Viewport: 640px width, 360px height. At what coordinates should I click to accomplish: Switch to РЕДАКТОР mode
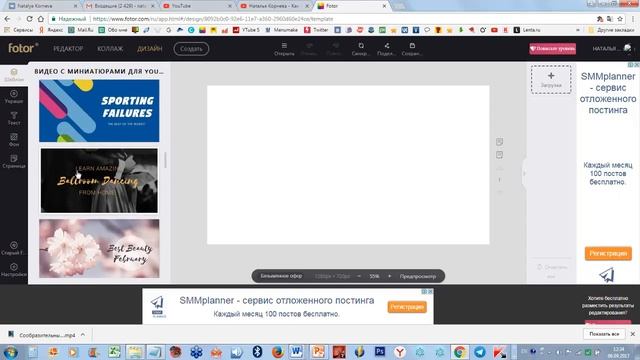pyautogui.click(x=68, y=49)
